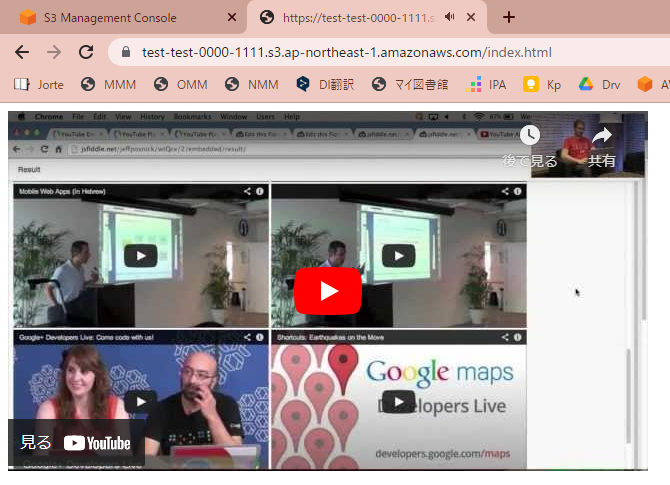Viewport: 670px width, 485px height.
Task: Open the NMM bookmark
Action: 252,85
